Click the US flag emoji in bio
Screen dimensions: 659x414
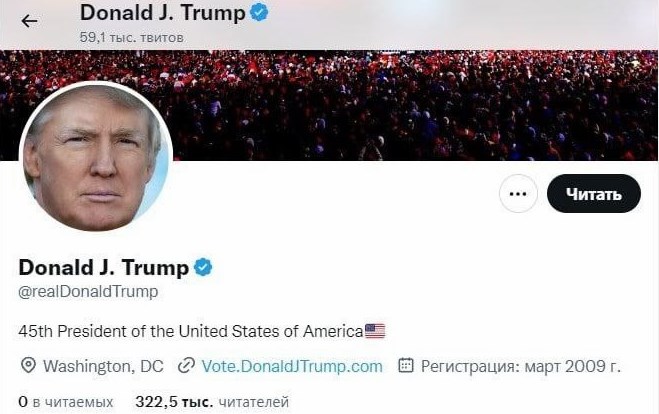point(375,331)
